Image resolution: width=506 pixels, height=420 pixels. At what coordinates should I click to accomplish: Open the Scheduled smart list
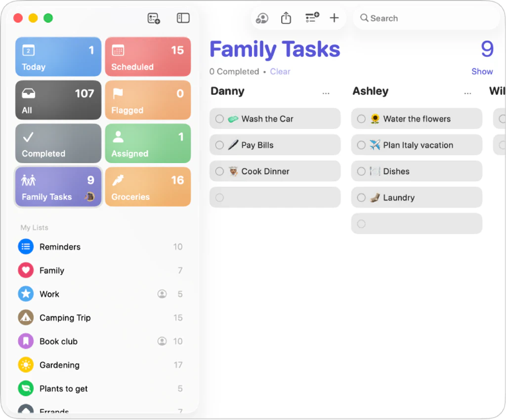click(x=148, y=57)
